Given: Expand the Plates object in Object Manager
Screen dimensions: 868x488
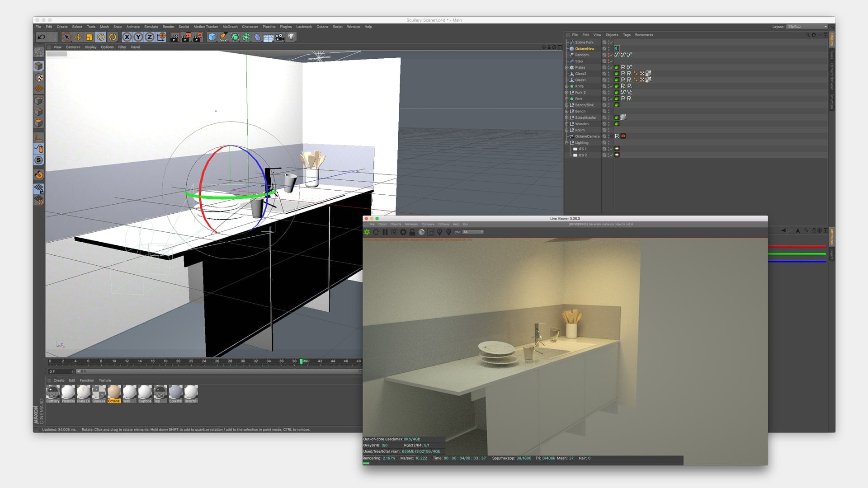Looking at the screenshot, I should click(x=566, y=67).
